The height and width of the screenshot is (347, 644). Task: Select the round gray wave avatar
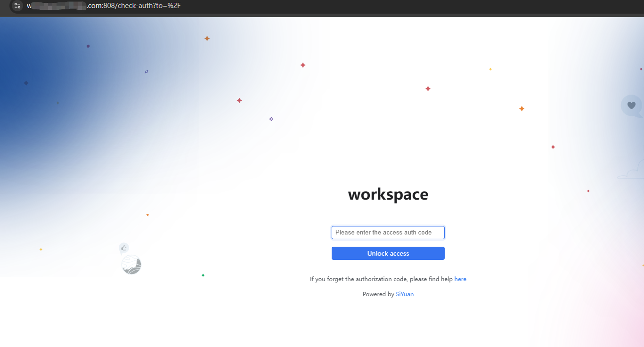[x=131, y=265]
